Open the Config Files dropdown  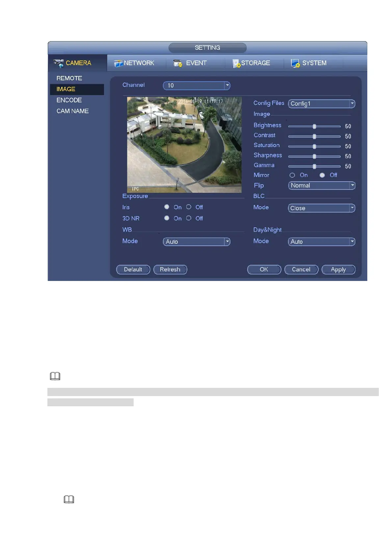[x=322, y=104]
